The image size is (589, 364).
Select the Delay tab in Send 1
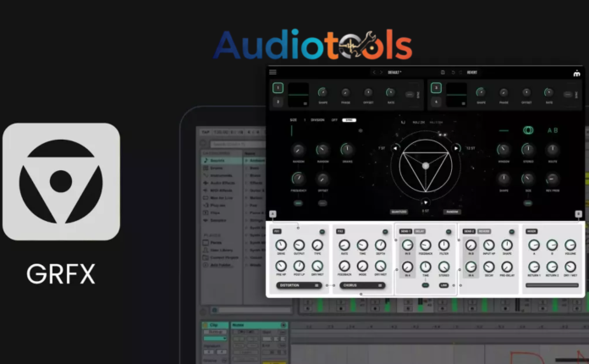click(419, 230)
